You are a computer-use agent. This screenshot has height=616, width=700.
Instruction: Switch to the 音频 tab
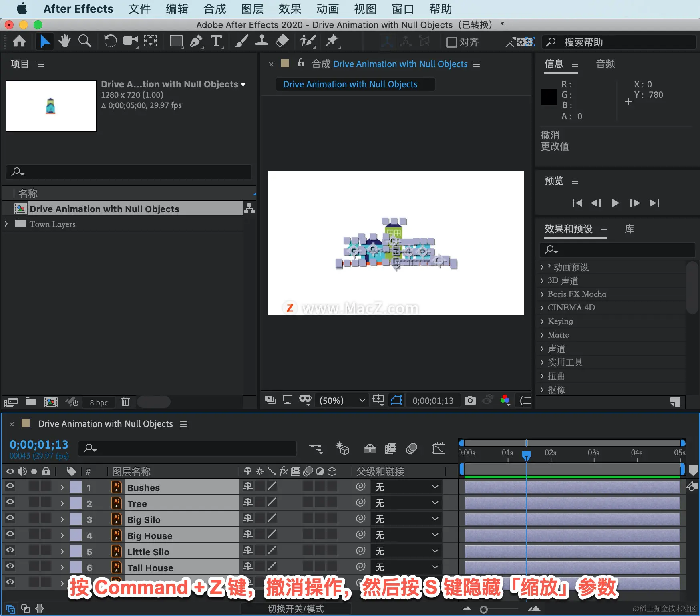[605, 64]
